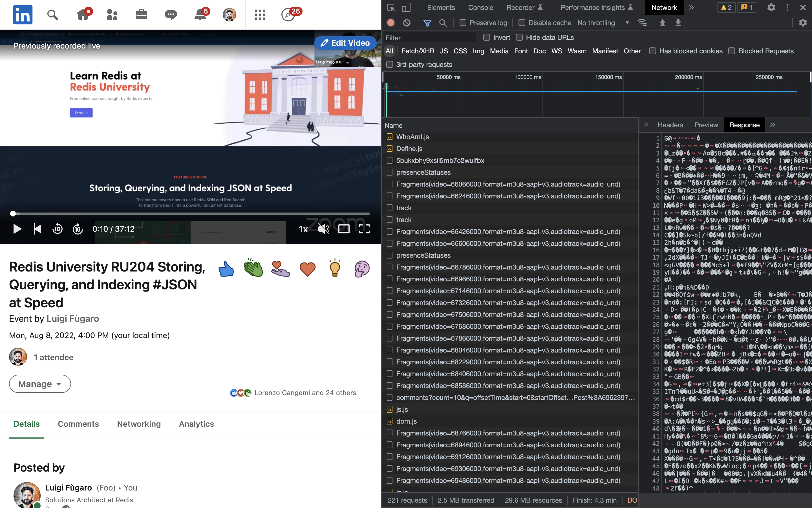Toggle the network filter funnel
The height and width of the screenshot is (508, 812).
[427, 23]
